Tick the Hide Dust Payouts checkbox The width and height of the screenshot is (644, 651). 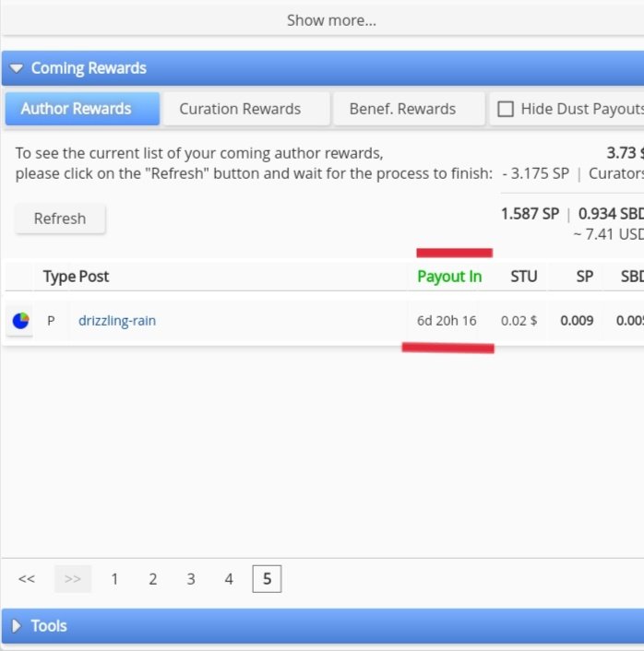click(506, 109)
